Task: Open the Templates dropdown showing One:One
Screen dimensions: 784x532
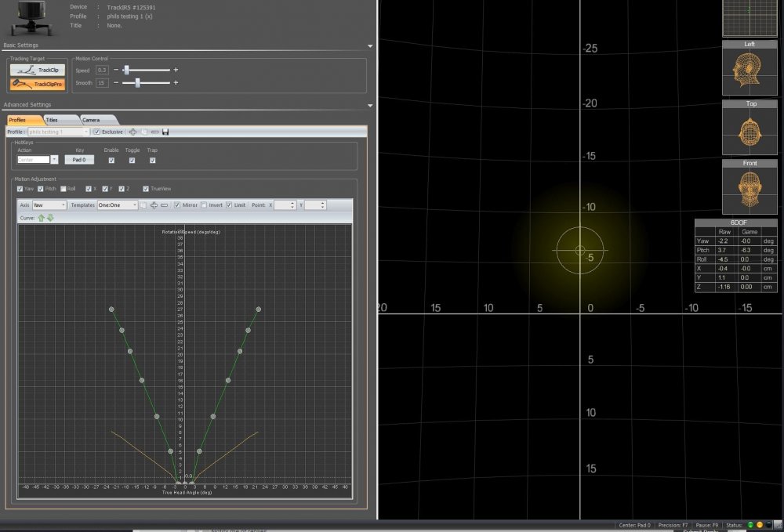Action: [117, 204]
